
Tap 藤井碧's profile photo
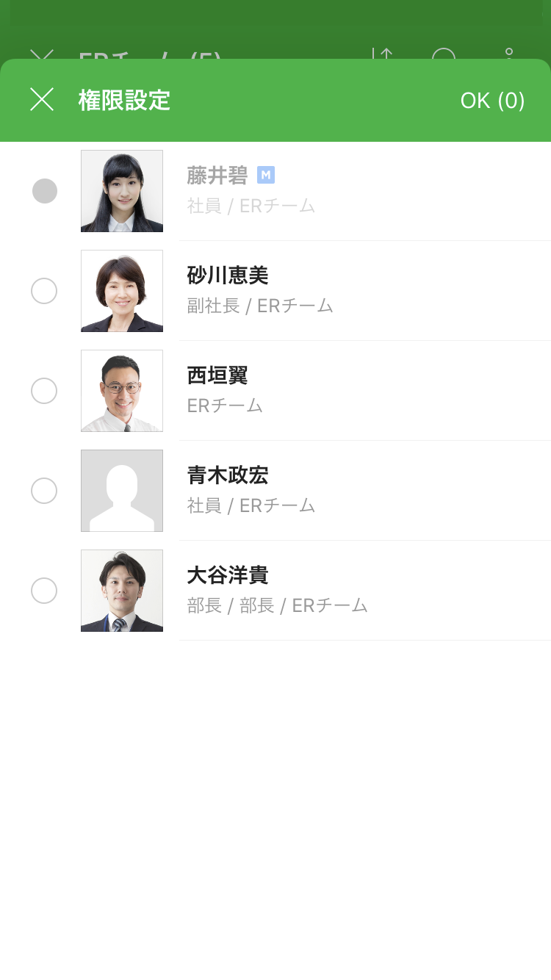(x=122, y=191)
